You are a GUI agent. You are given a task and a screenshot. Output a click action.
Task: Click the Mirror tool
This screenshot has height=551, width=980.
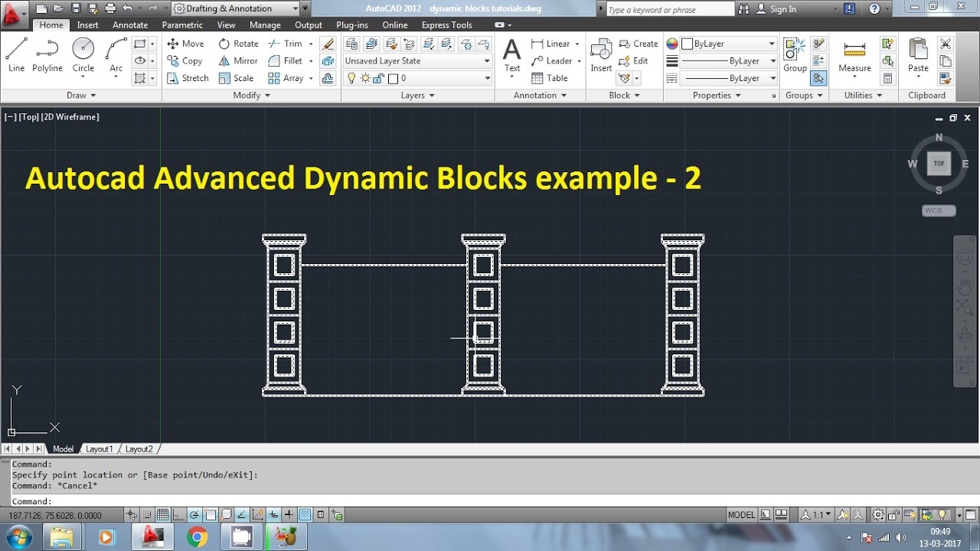point(238,60)
